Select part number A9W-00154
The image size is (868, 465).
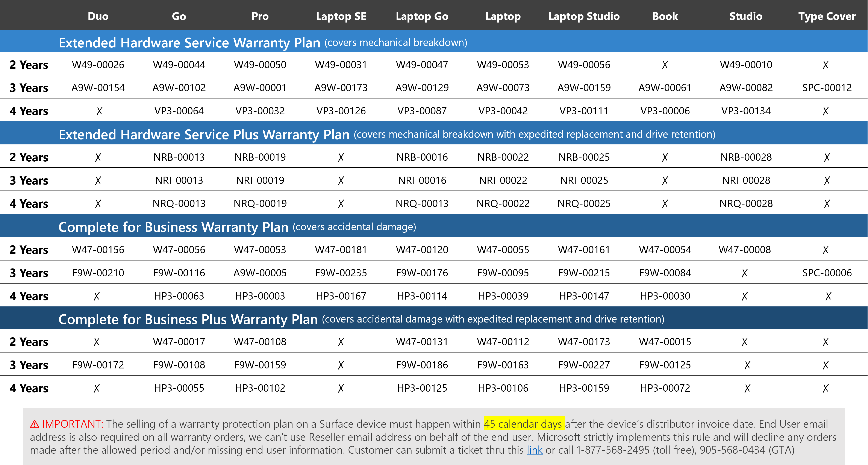click(98, 88)
